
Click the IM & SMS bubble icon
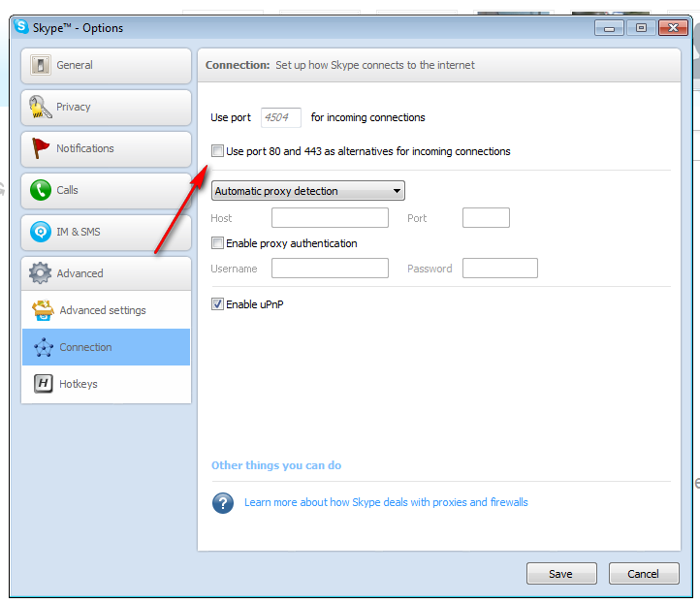[x=41, y=232]
